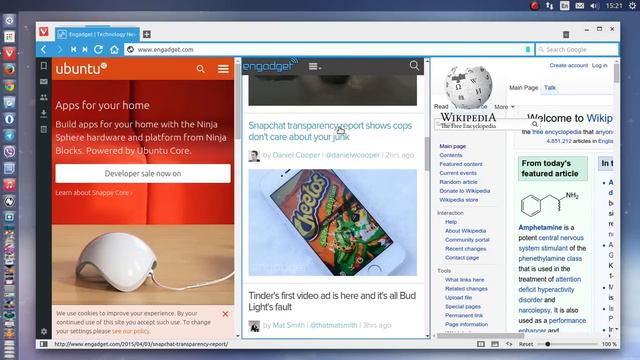Viewport: 640px width, 360px height.
Task: Open the system power gear menu
Action: (x=632, y=6)
